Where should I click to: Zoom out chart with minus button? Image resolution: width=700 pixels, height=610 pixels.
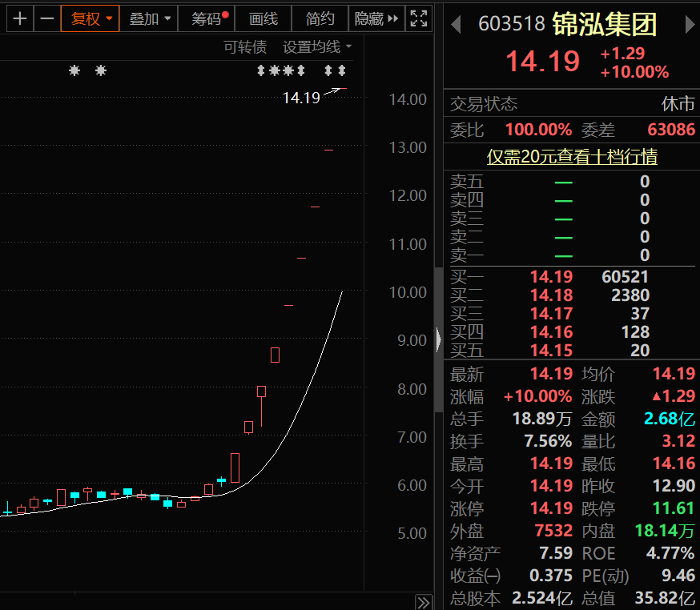coord(47,18)
